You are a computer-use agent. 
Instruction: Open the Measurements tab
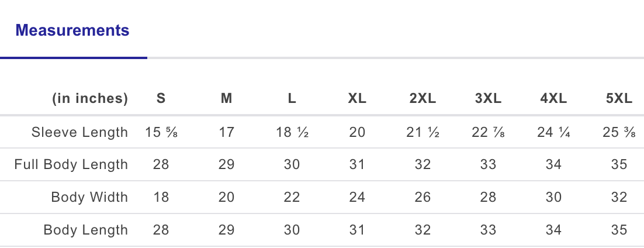point(72,30)
